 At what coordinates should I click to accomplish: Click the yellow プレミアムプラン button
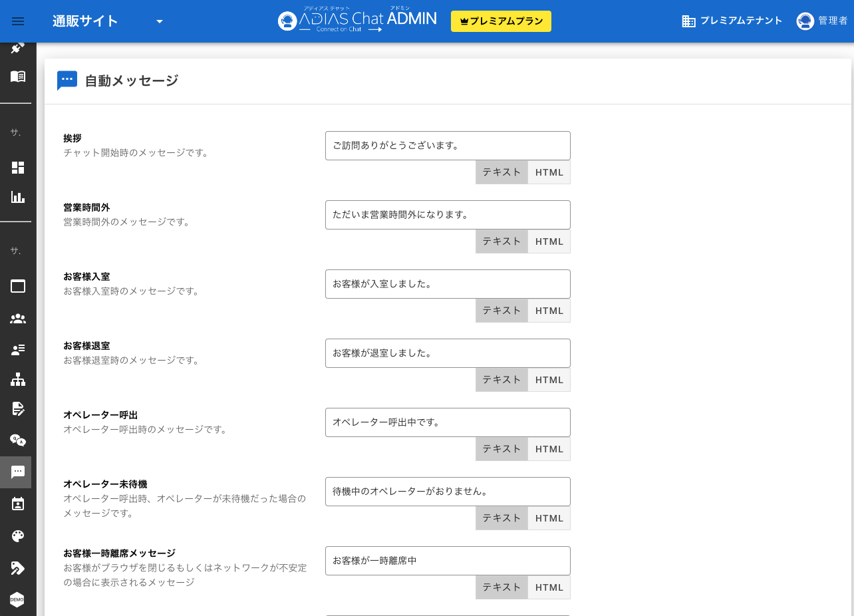pos(501,21)
